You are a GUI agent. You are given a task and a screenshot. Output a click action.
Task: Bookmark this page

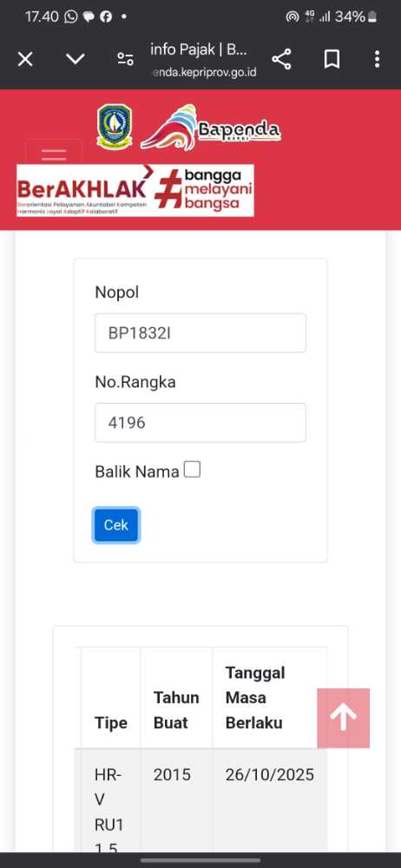tap(332, 59)
